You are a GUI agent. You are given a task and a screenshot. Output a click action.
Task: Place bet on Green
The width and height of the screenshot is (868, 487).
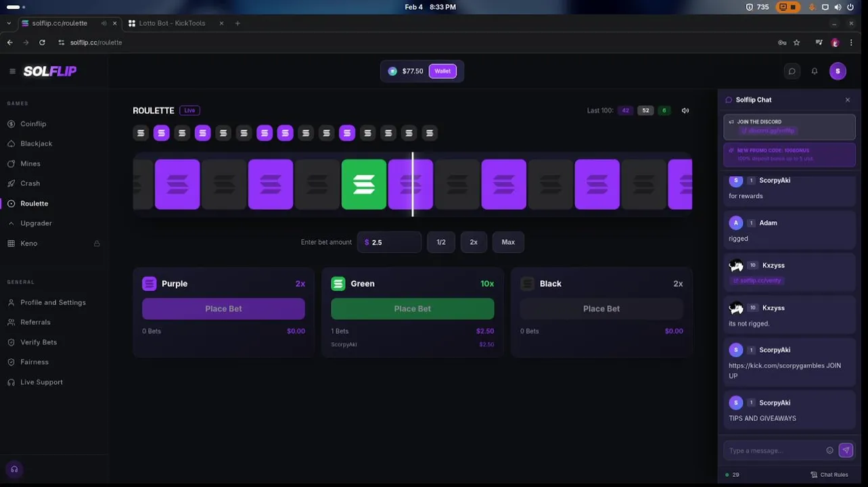[x=413, y=309]
